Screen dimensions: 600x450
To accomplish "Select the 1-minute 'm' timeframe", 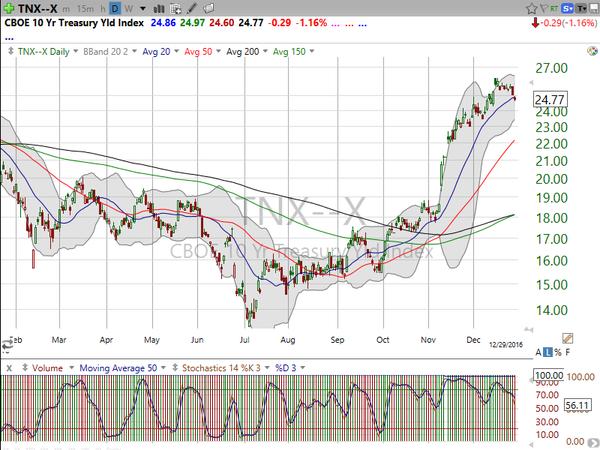I will point(66,9).
